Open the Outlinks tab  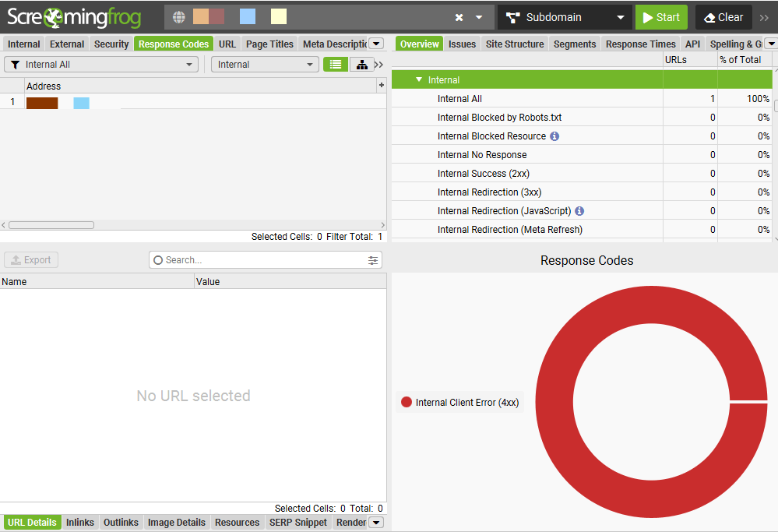pos(121,523)
